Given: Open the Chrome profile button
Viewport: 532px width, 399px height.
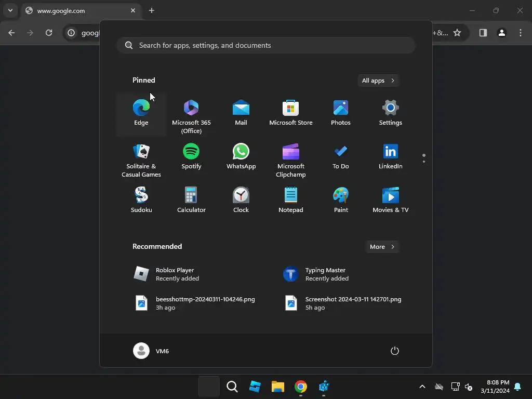Looking at the screenshot, I should pos(502,33).
